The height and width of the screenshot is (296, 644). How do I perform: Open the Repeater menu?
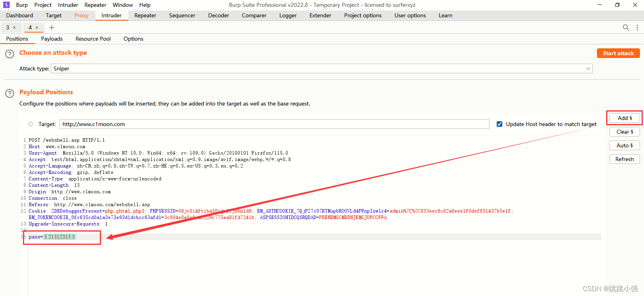click(x=95, y=5)
